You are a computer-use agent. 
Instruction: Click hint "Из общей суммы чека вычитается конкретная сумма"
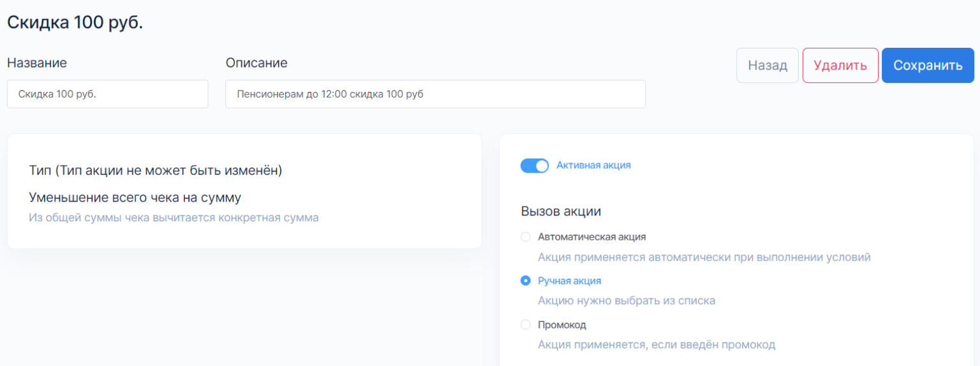pos(174,217)
